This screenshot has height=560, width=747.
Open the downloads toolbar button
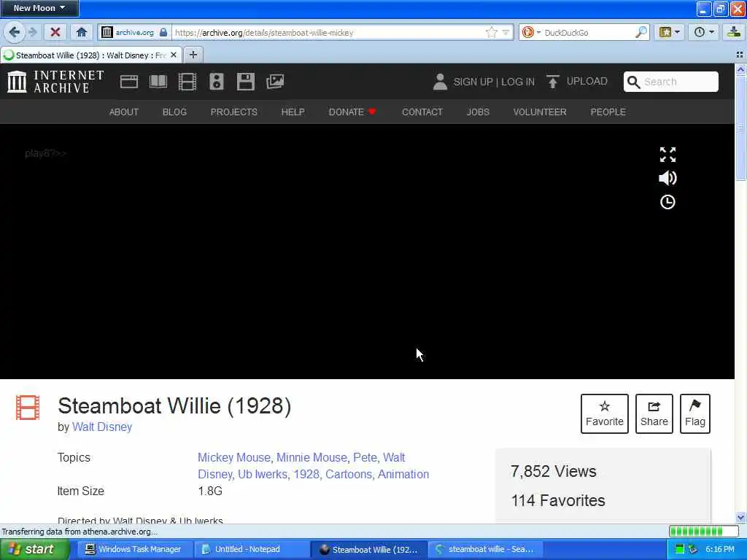click(x=734, y=32)
